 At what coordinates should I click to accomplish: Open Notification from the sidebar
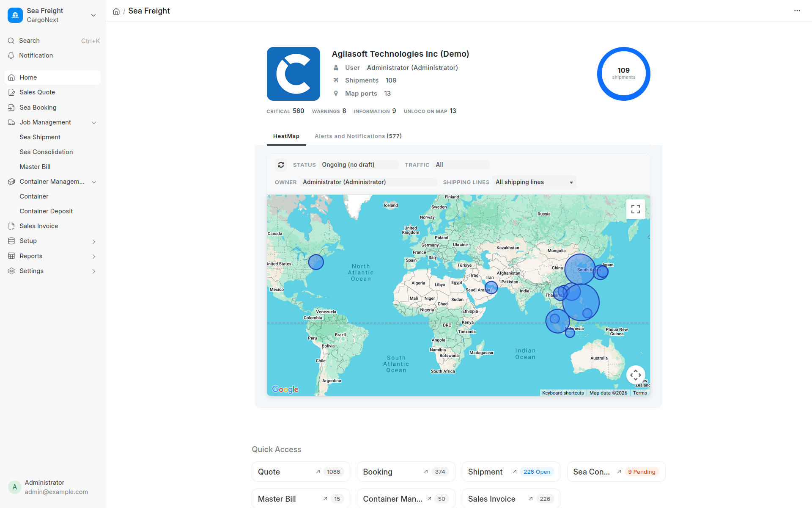52,55
